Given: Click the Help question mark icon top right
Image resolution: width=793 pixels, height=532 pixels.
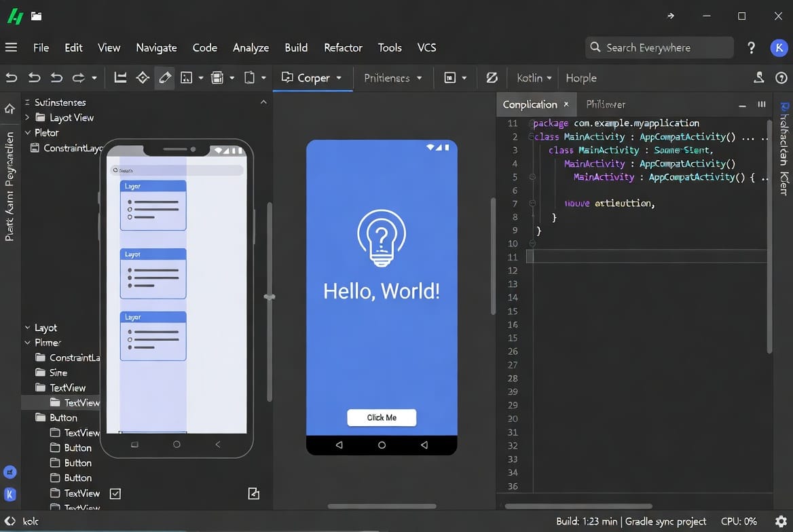Looking at the screenshot, I should [751, 47].
